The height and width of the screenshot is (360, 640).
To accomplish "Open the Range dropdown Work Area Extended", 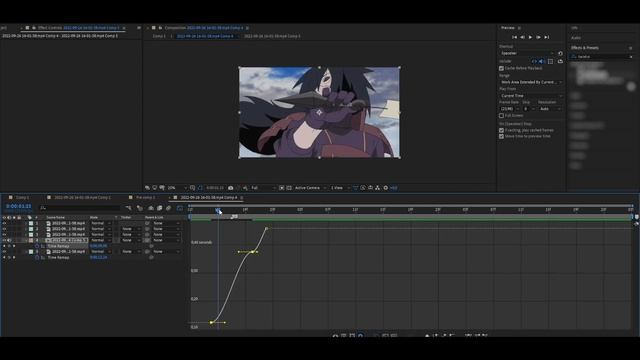I will tap(531, 82).
